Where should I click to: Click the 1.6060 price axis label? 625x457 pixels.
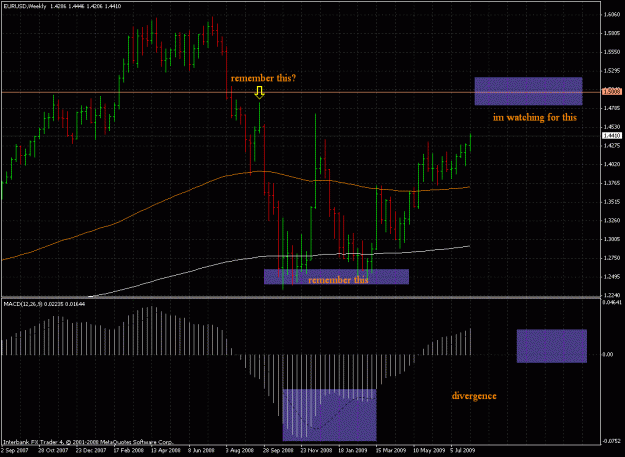tap(612, 15)
